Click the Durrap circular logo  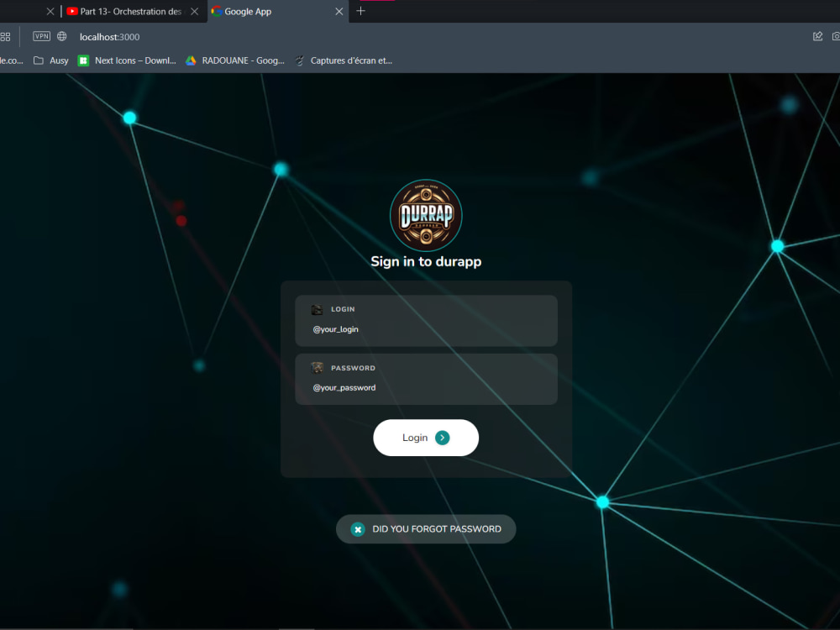tap(426, 215)
